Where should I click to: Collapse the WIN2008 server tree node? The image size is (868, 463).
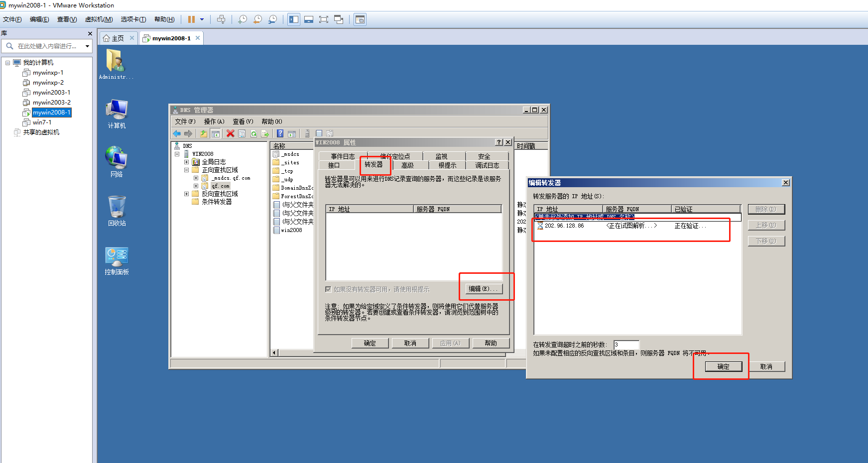(x=177, y=154)
